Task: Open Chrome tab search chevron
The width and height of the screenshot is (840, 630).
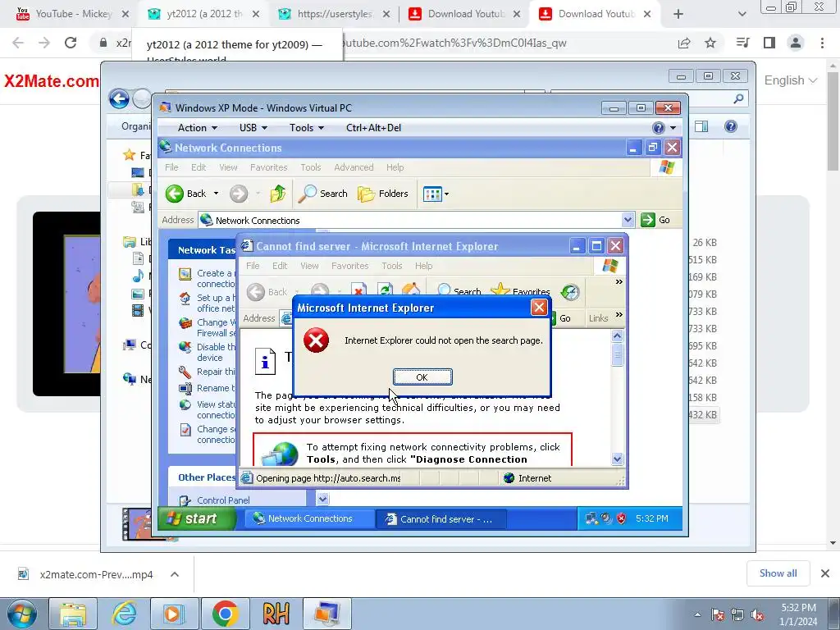Action: 742,14
